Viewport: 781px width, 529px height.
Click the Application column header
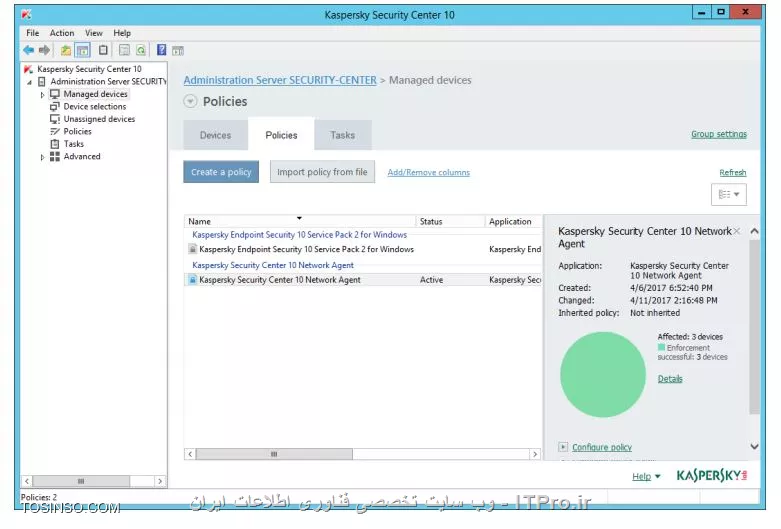pos(513,221)
